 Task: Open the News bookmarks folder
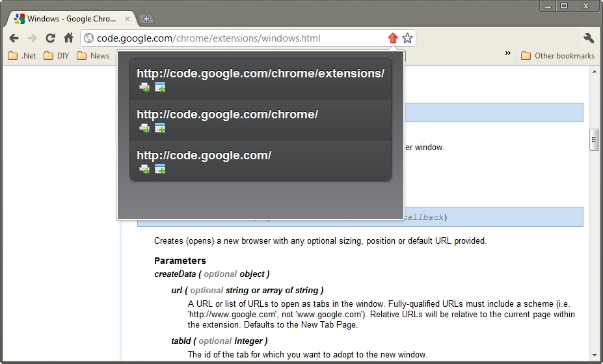[x=93, y=56]
